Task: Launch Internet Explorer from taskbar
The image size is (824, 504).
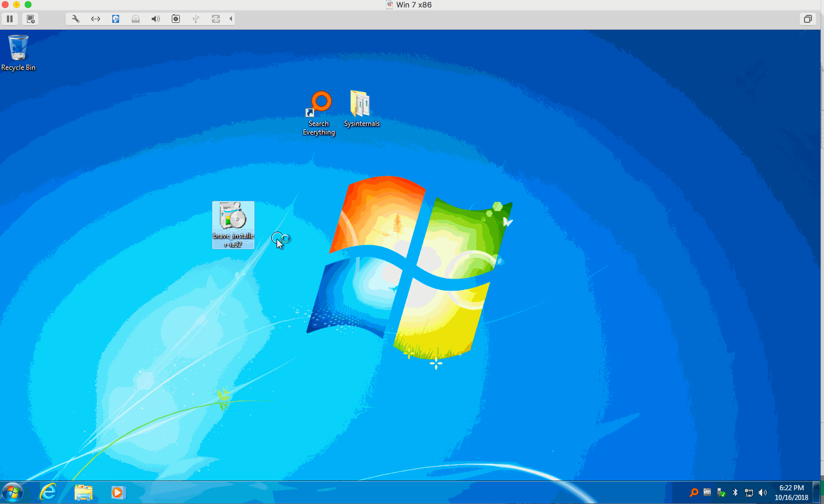Action: 48,492
